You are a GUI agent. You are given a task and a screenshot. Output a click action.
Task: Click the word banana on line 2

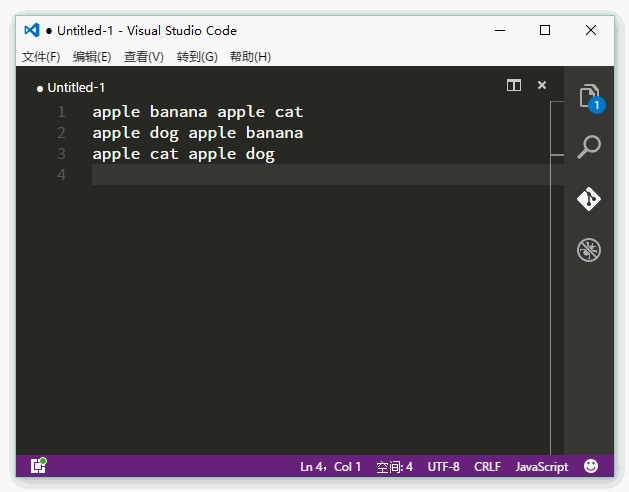274,133
